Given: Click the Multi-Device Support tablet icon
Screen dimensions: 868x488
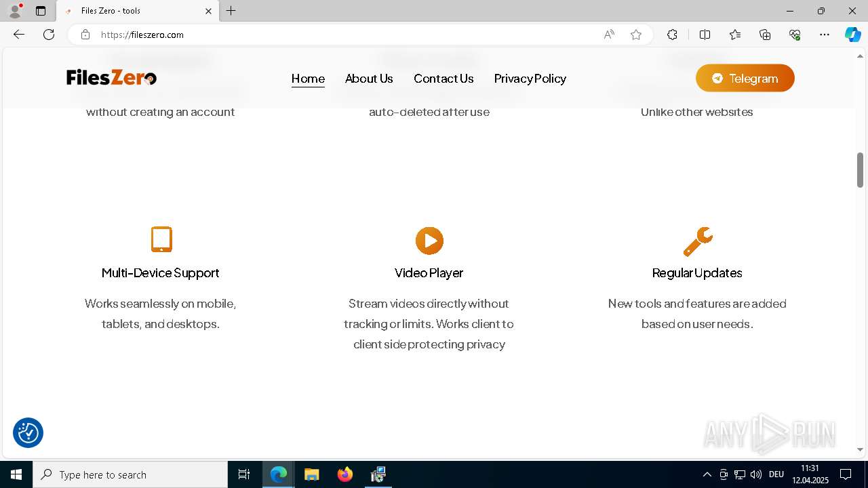Looking at the screenshot, I should coord(161,240).
